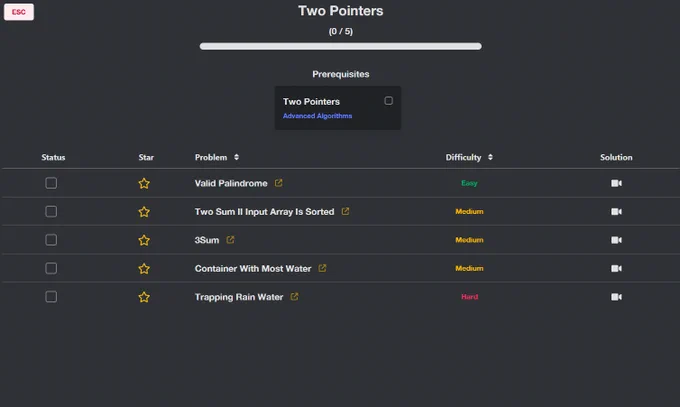Image resolution: width=680 pixels, height=407 pixels.
Task: Star the 3Sum problem
Action: [x=144, y=240]
